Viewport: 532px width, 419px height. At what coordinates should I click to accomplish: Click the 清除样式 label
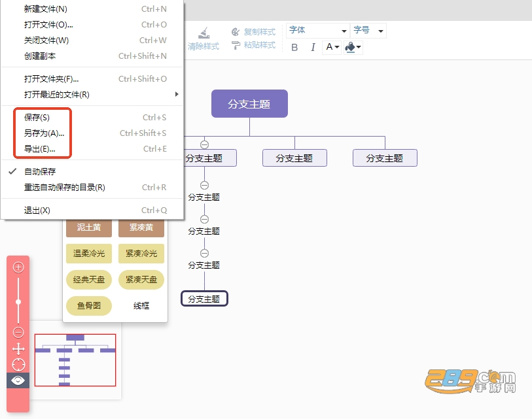pyautogui.click(x=204, y=46)
